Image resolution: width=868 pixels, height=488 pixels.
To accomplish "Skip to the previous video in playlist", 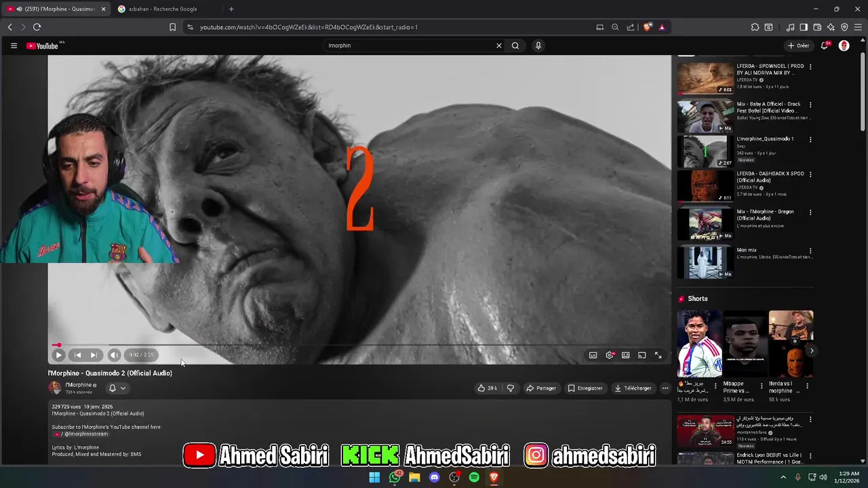I will (77, 355).
